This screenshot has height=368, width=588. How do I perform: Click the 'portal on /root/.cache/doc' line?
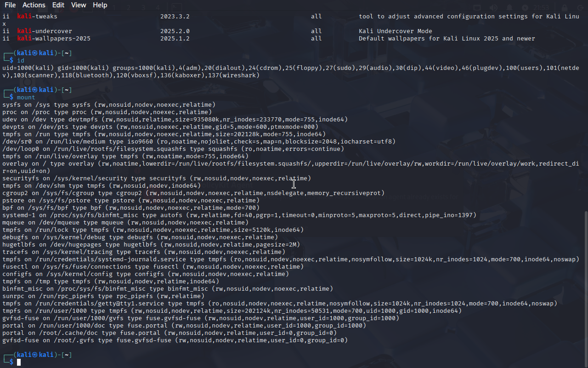click(x=170, y=333)
